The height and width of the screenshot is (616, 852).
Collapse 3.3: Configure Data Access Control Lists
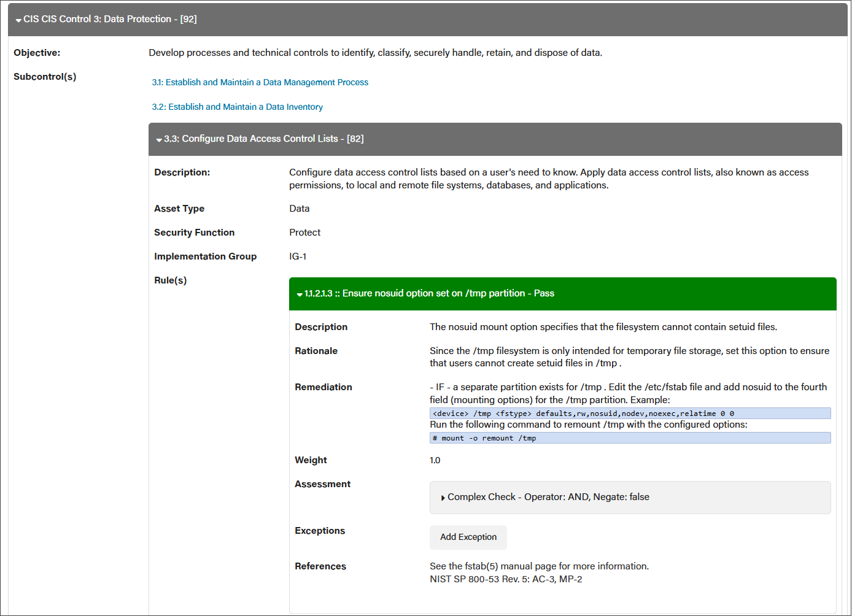[495, 139]
